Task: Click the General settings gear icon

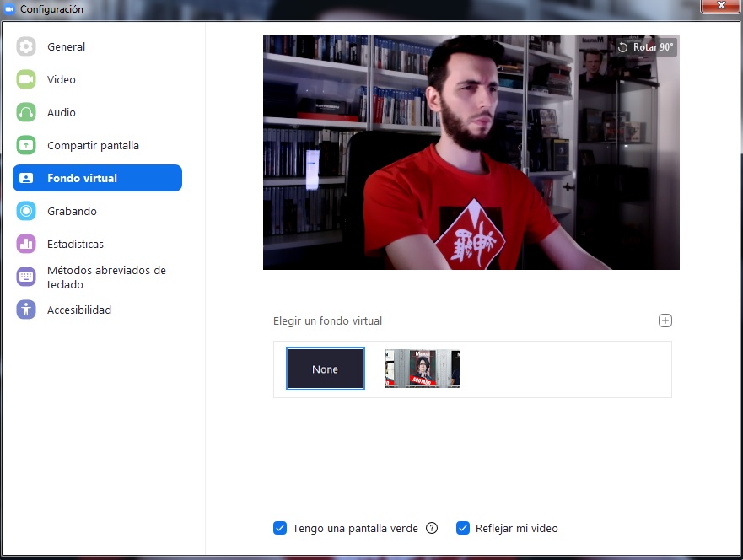Action: (x=26, y=47)
